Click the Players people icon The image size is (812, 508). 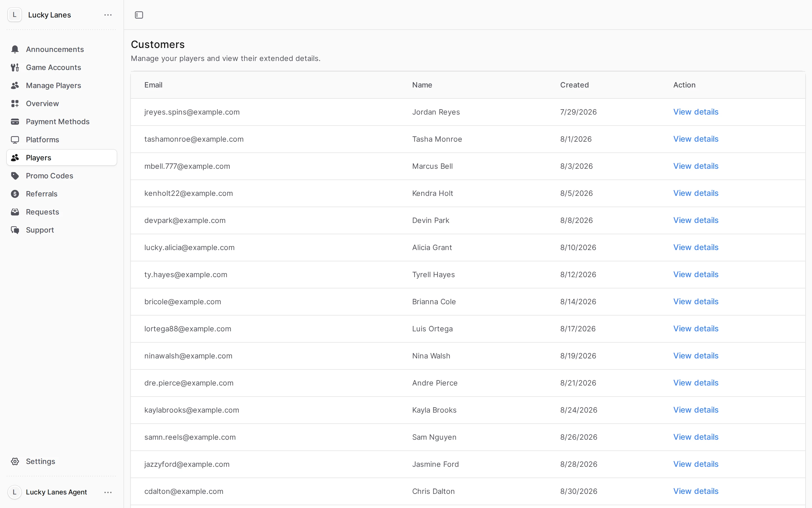15,158
